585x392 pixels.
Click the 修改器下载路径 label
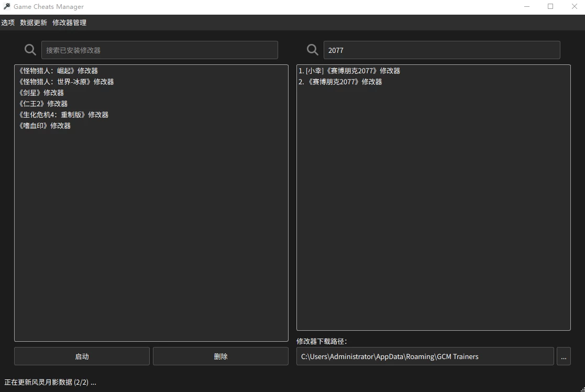[322, 341]
